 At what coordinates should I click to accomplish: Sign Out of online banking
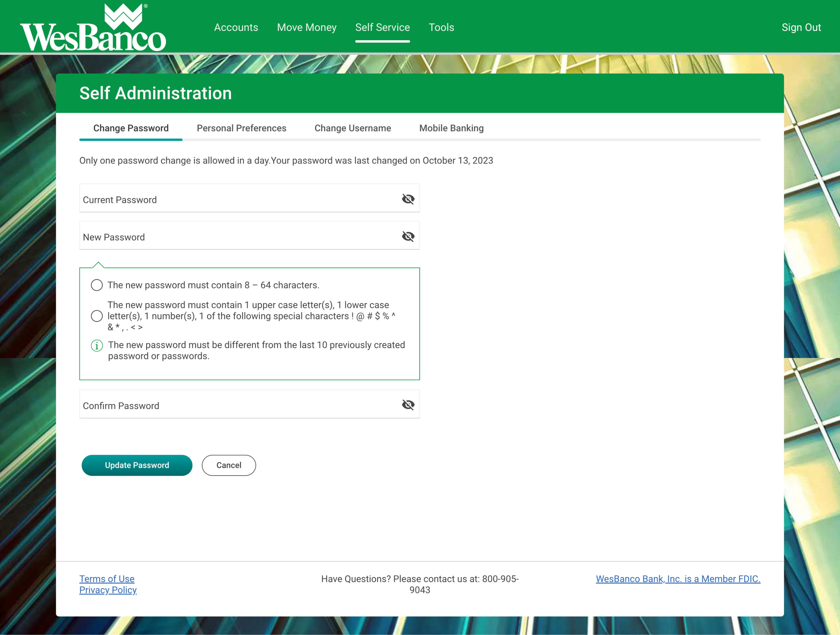(x=801, y=27)
